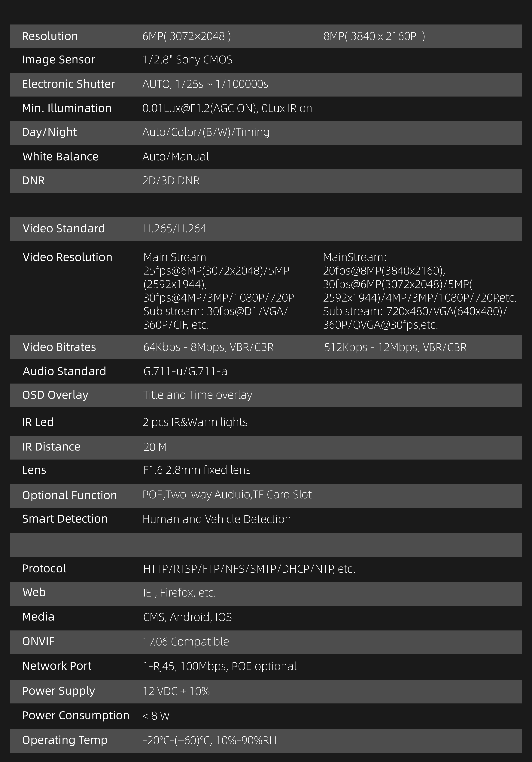Click the White Balance label
The image size is (532, 762).
click(60, 157)
